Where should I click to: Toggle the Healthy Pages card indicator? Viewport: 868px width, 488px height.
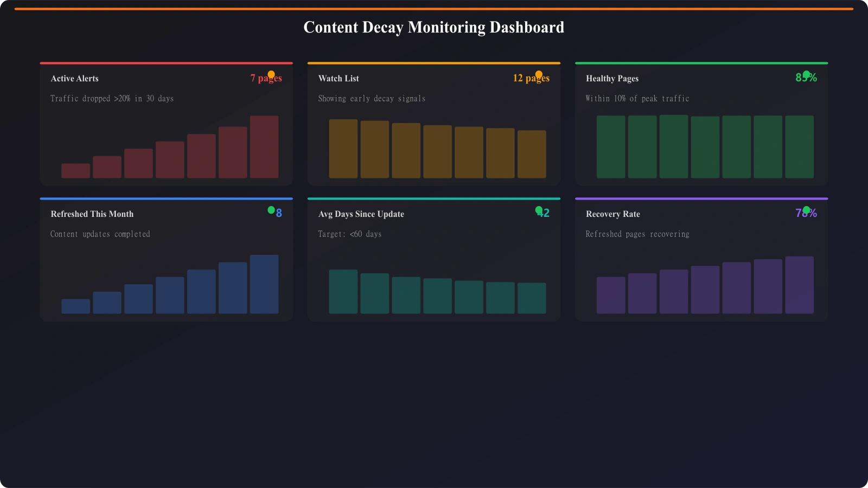coord(806,73)
